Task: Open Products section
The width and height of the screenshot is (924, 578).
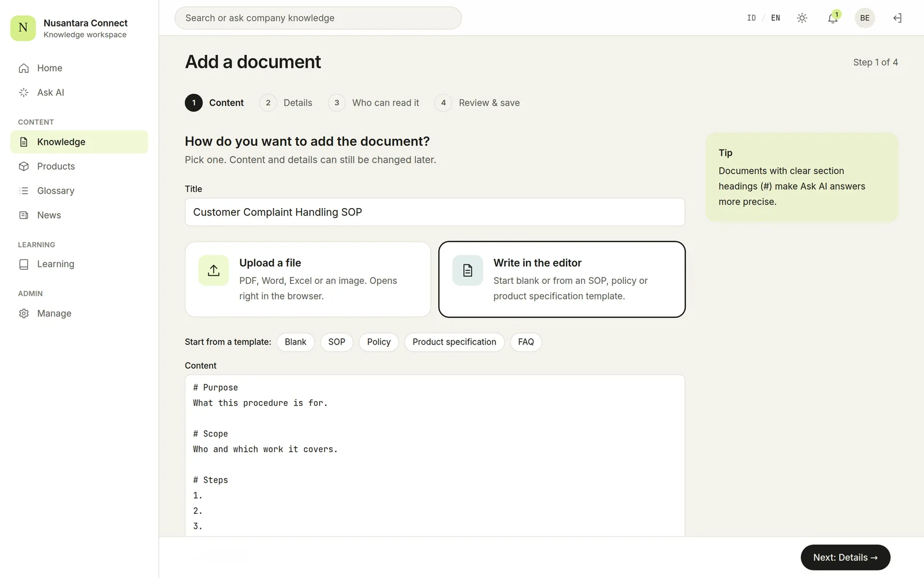Action: pos(79,166)
